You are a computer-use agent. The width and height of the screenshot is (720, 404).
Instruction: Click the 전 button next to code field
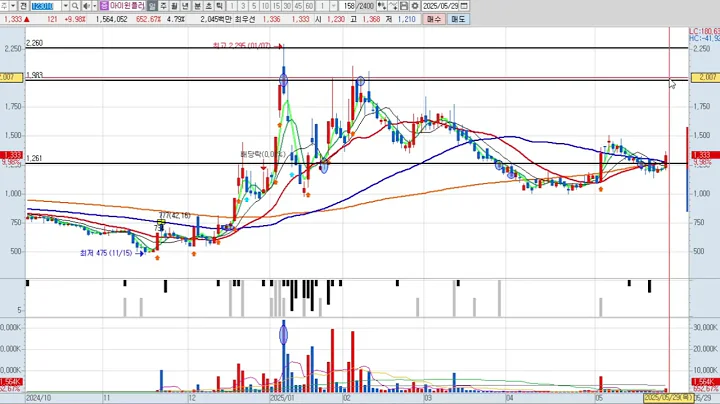[x=23, y=6]
